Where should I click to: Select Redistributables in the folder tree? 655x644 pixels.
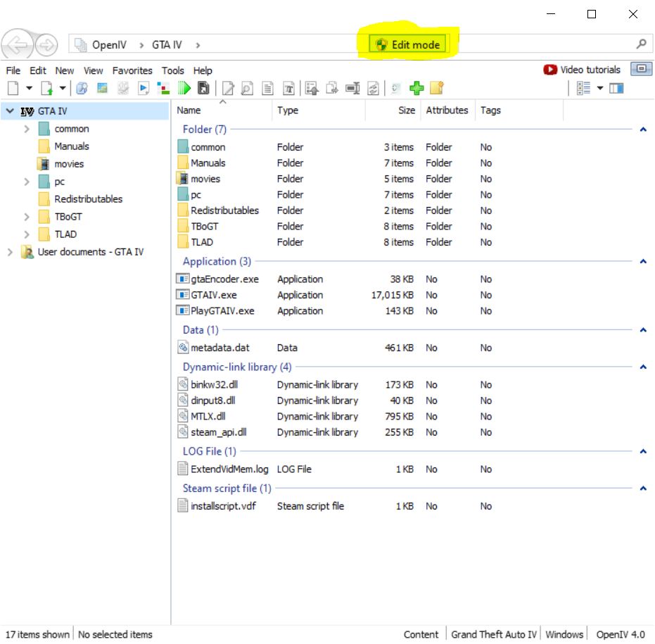pyautogui.click(x=88, y=199)
